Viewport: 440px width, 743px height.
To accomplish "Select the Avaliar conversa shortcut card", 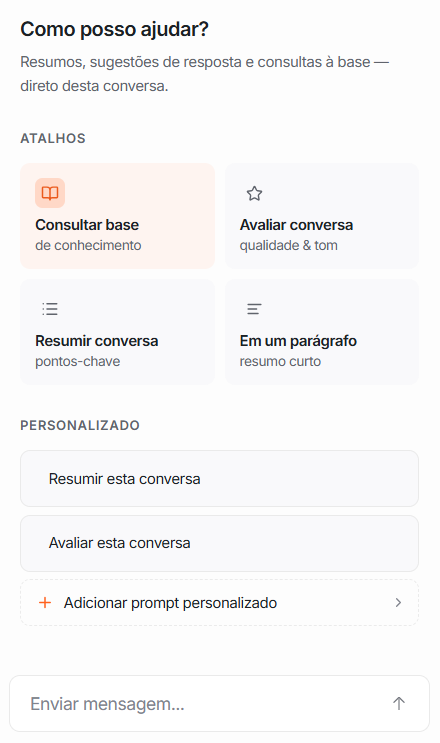I will [x=322, y=216].
